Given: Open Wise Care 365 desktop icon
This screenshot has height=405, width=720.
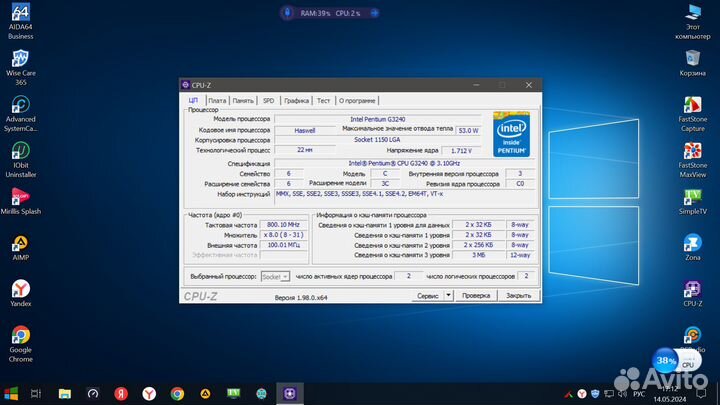Looking at the screenshot, I should (x=20, y=68).
